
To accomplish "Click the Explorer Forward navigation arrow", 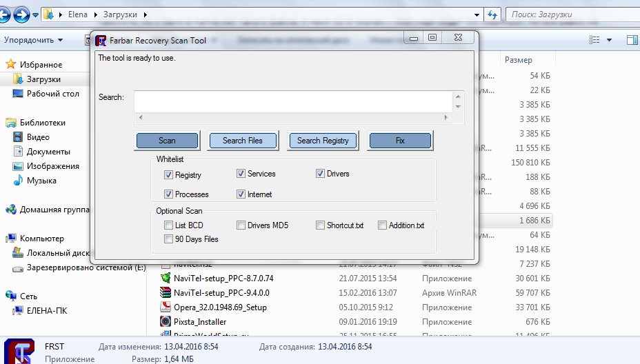I will 21,15.
